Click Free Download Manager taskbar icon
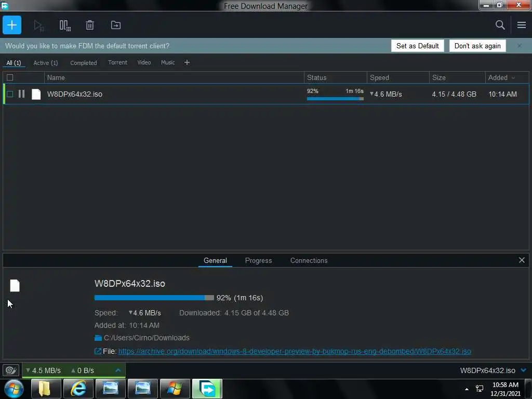 coord(207,389)
